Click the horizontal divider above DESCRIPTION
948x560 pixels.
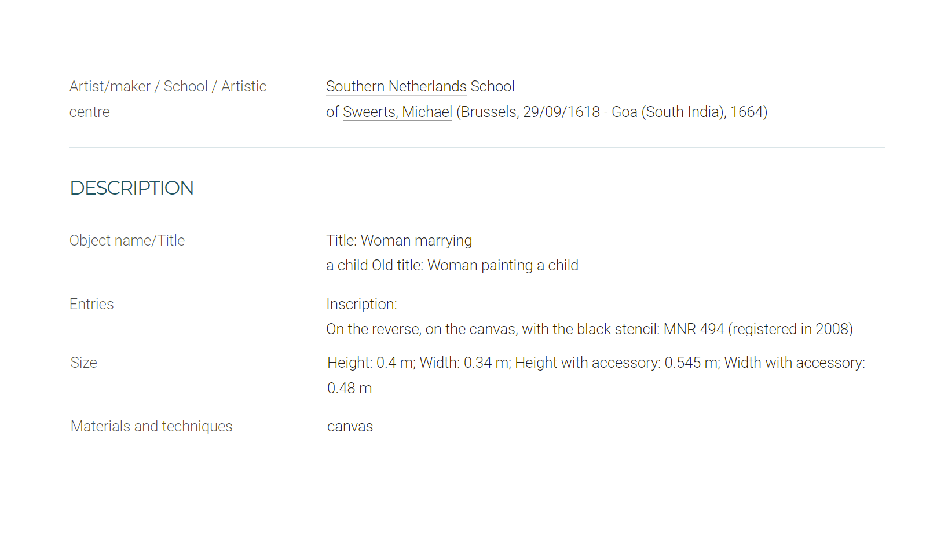click(x=477, y=148)
